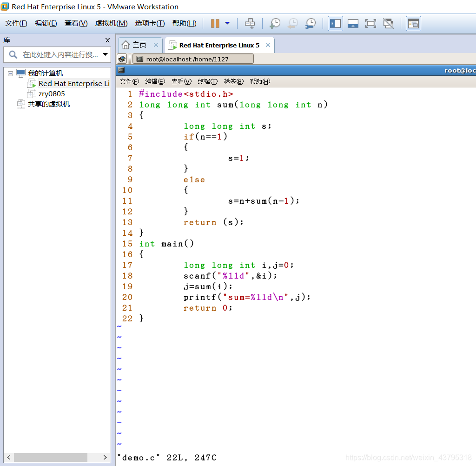Open terminal 编辑(E) menu
The image size is (476, 466).
[x=155, y=81]
